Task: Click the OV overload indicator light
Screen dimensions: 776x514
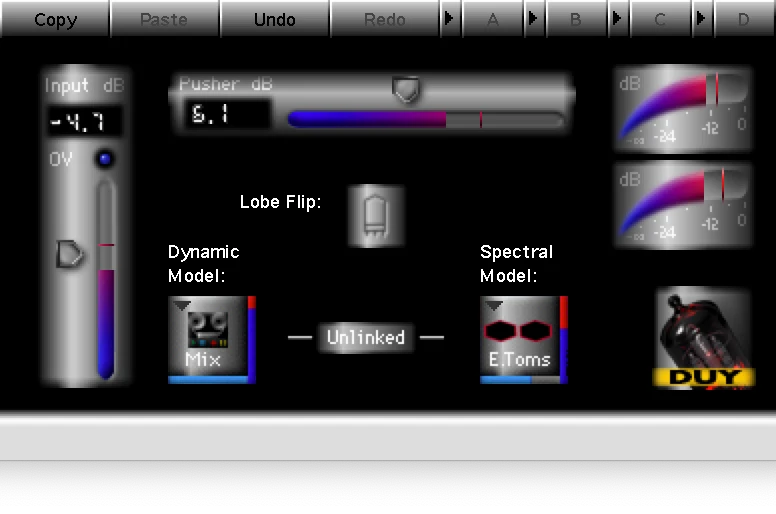Action: (104, 159)
